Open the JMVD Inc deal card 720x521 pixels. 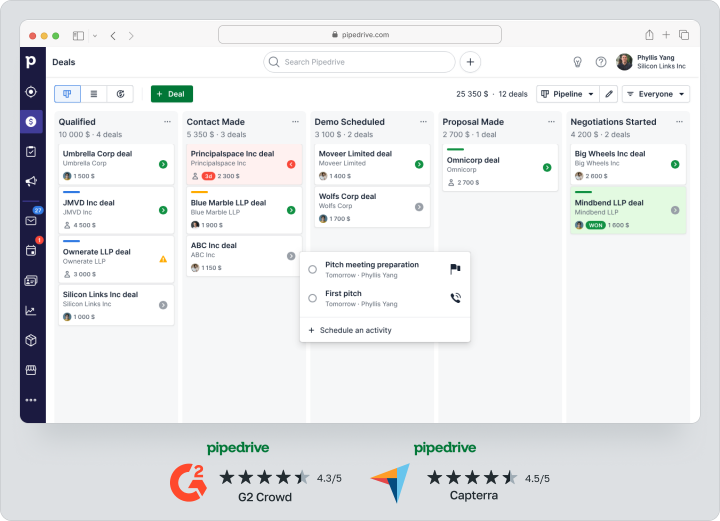click(x=116, y=211)
